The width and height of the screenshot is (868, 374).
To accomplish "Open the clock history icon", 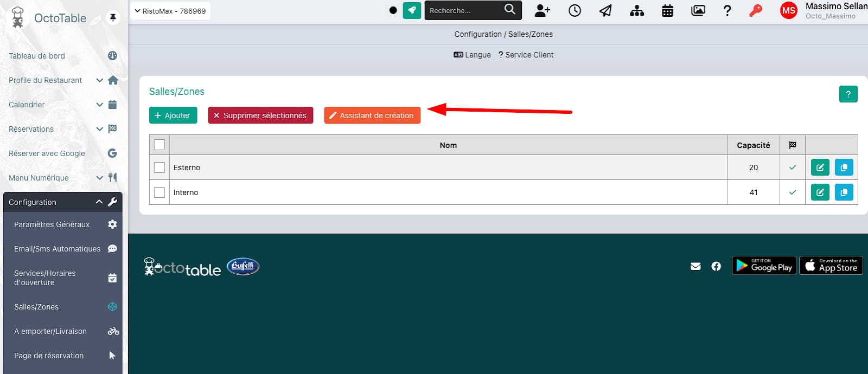I will coord(575,10).
